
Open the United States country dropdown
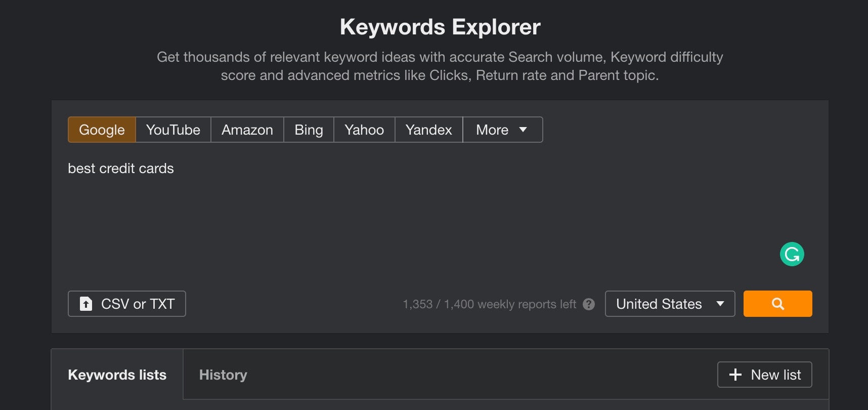(659, 304)
